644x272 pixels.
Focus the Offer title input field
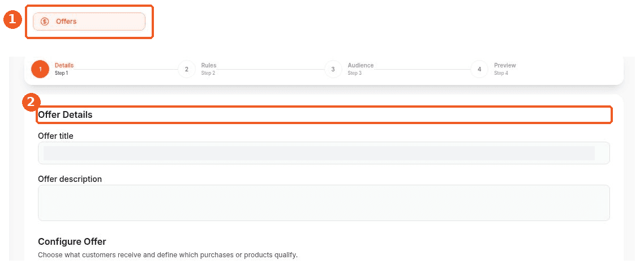324,153
